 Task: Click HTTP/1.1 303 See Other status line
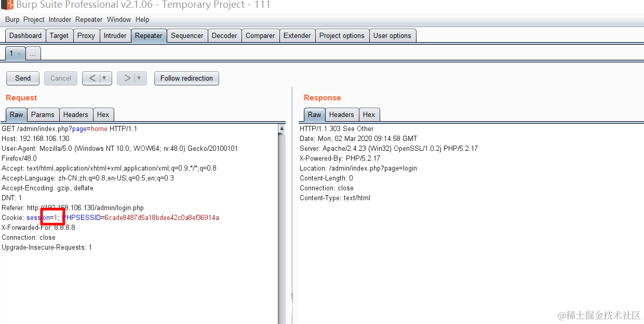tap(337, 128)
